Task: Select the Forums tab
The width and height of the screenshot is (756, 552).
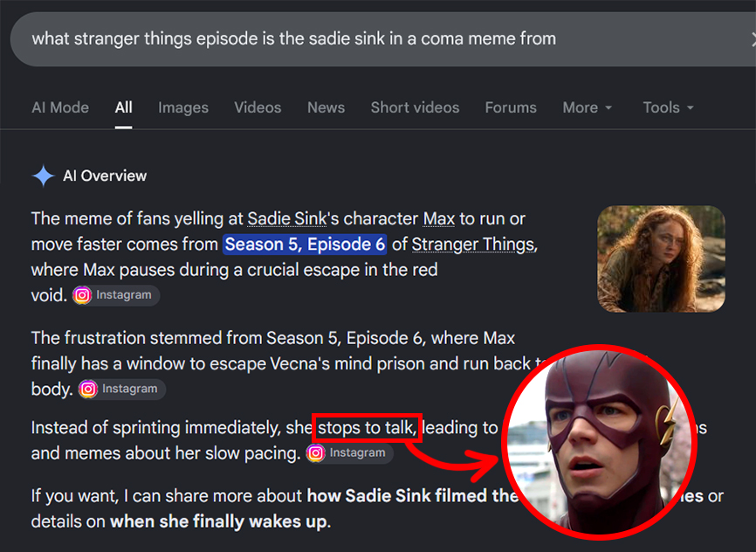Action: click(511, 107)
